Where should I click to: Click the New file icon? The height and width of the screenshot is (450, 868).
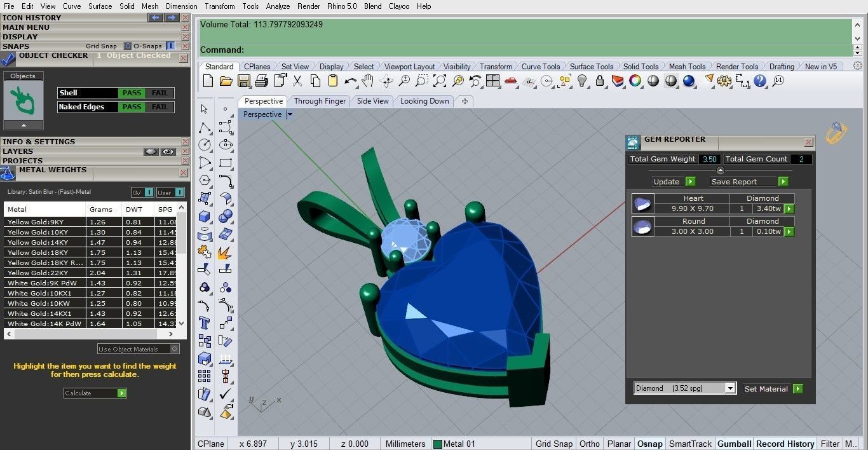pyautogui.click(x=208, y=81)
